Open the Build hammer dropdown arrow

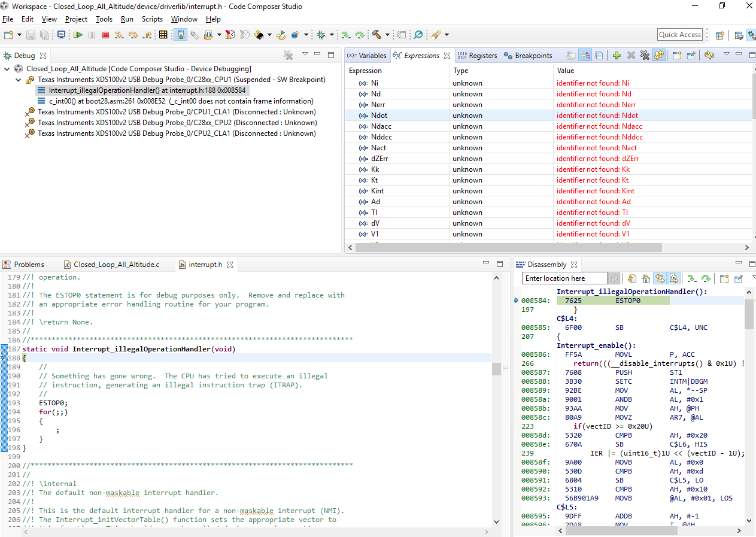pos(387,35)
